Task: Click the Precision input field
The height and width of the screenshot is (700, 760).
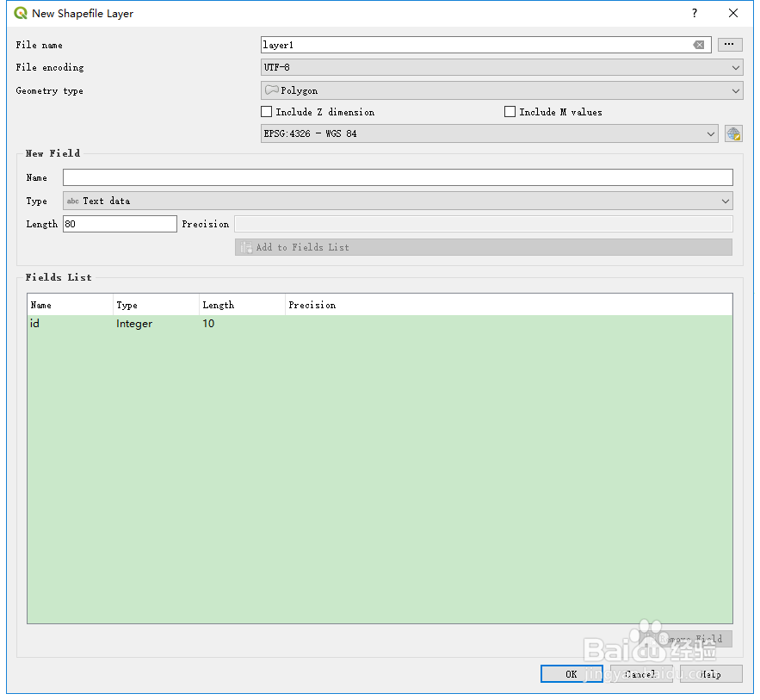Action: (483, 224)
